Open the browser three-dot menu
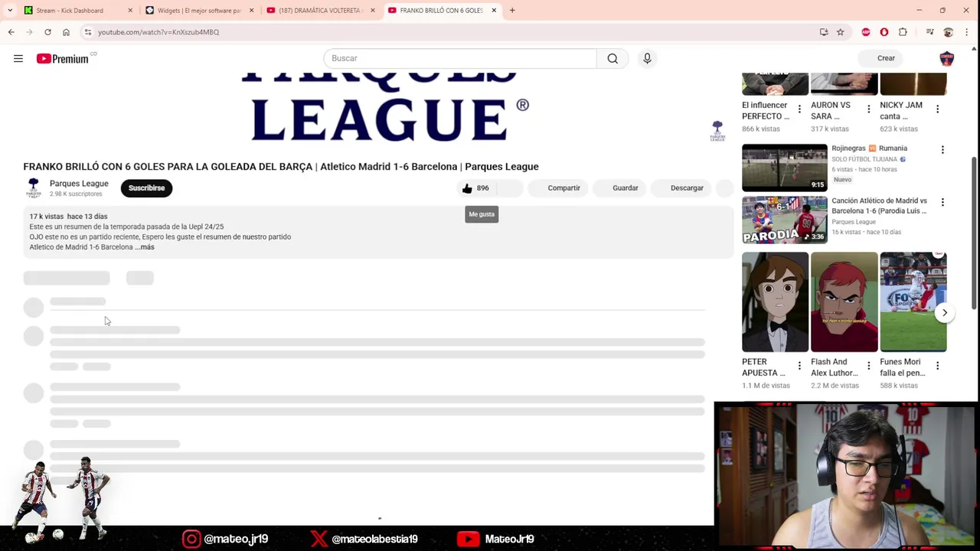980x551 pixels. click(x=967, y=32)
